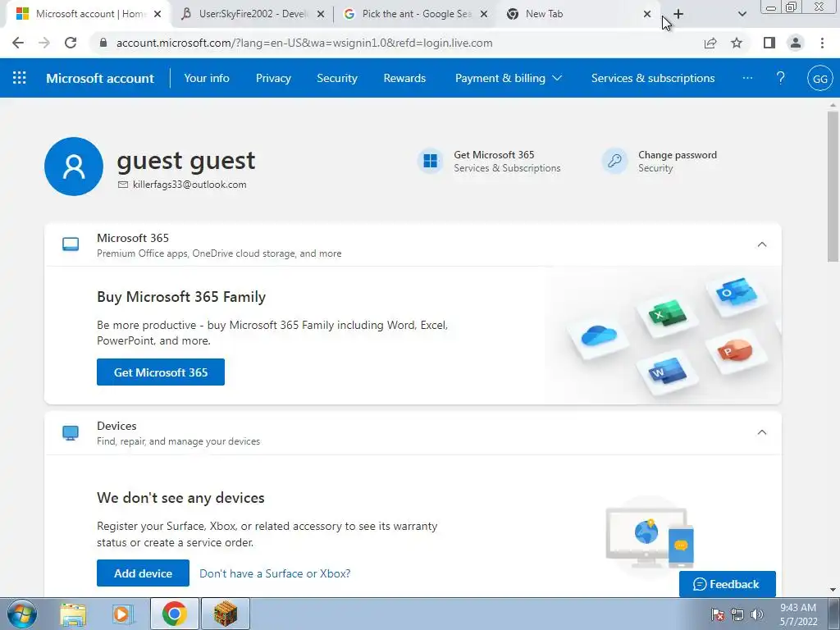The image size is (840, 630).
Task: Reload the current page
Action: 71,43
